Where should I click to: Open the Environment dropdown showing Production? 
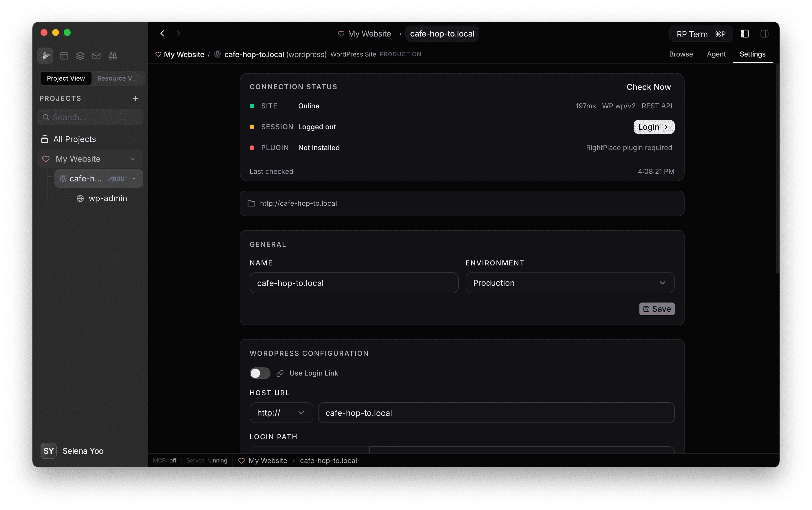click(569, 283)
